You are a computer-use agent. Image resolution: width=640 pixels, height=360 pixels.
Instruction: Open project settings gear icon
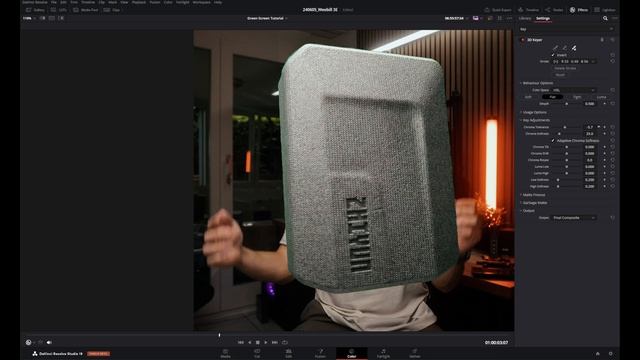coord(611,353)
